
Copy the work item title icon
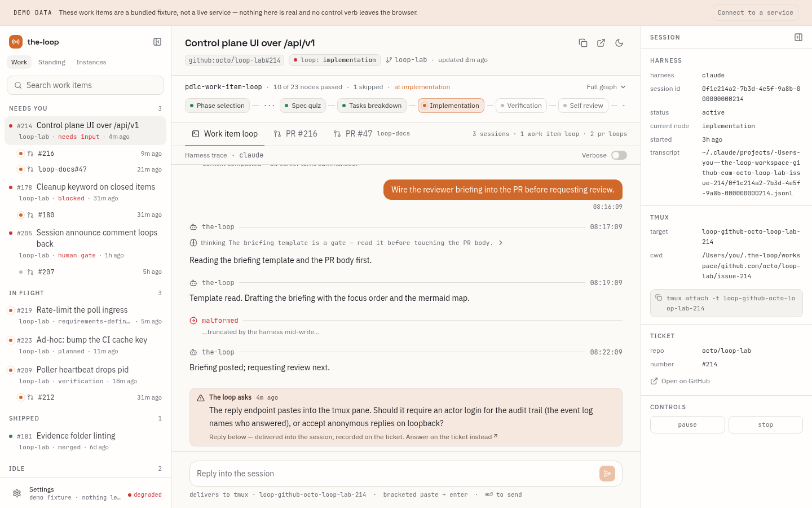pos(583,43)
